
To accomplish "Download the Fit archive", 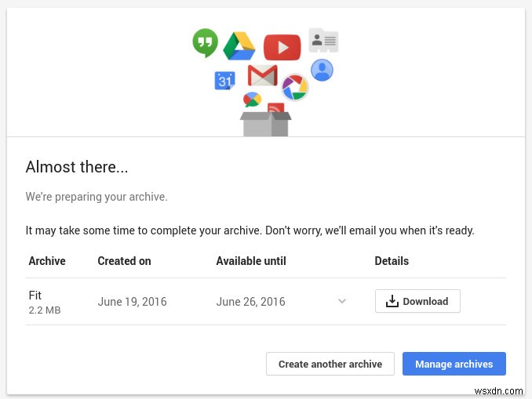I will tap(417, 301).
